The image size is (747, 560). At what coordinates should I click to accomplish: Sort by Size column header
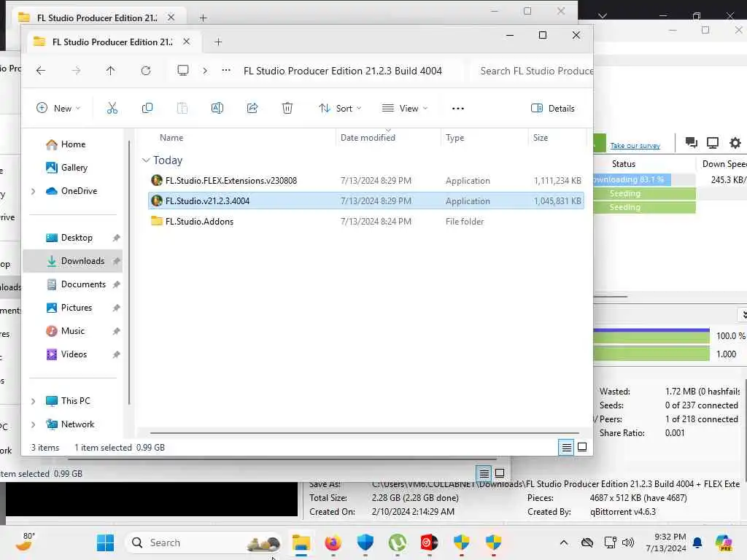pyautogui.click(x=541, y=138)
